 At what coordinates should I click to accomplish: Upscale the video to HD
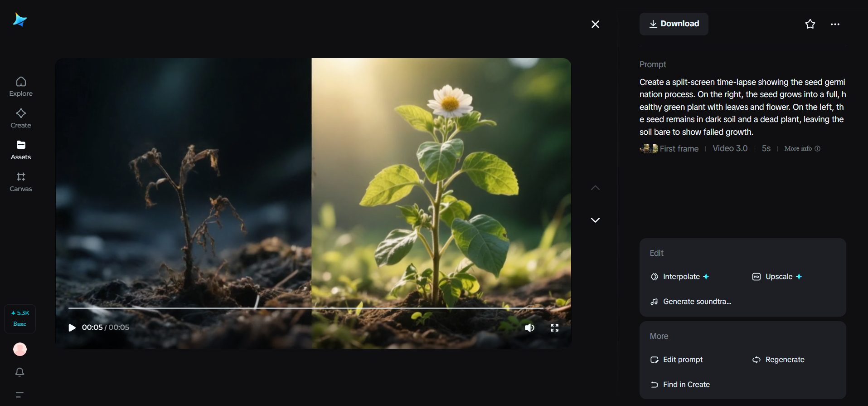point(778,277)
